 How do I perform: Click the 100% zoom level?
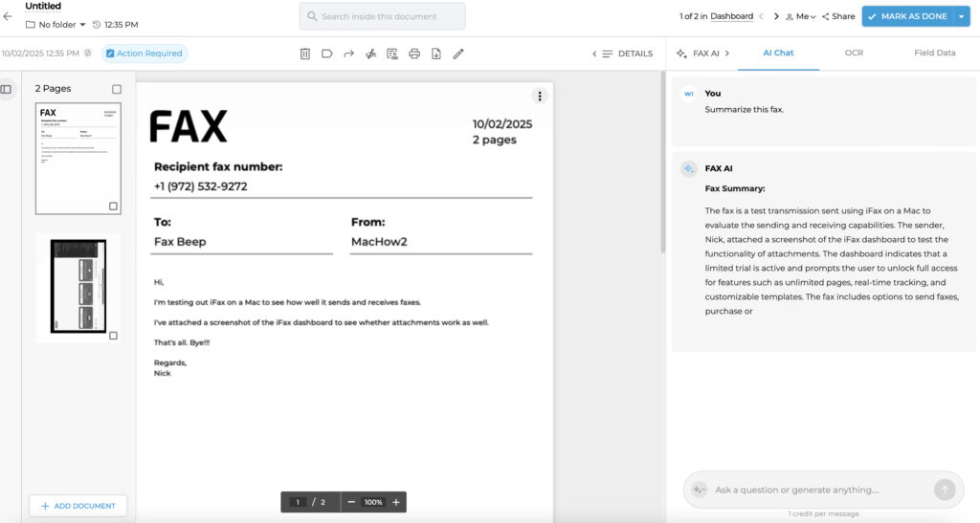tap(373, 502)
